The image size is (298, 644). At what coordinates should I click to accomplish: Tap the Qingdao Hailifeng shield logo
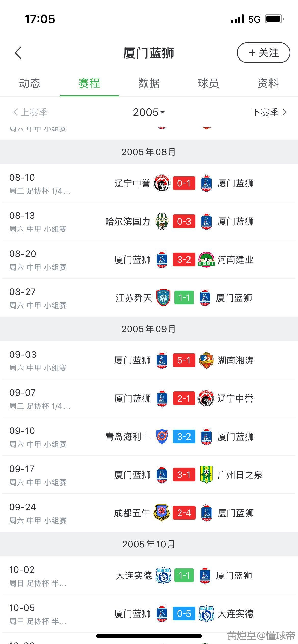click(162, 436)
